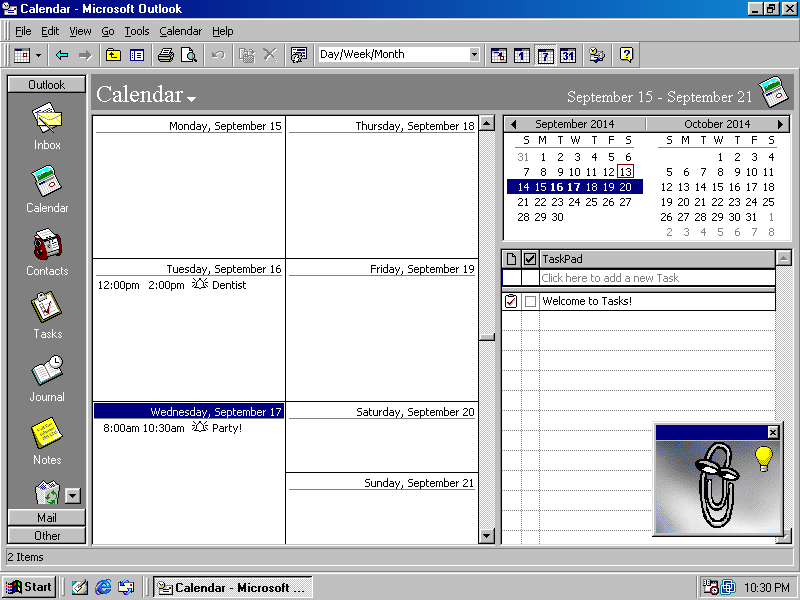Viewport: 800px width, 600px height.
Task: Switch to Day view icon
Action: click(521, 55)
